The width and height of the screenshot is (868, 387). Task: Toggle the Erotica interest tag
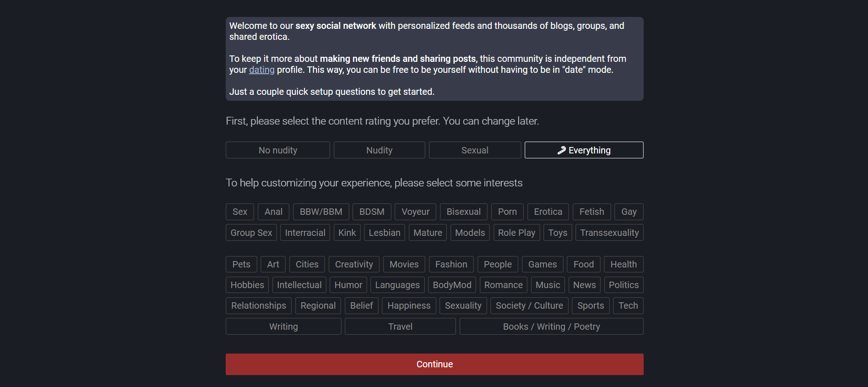click(548, 212)
